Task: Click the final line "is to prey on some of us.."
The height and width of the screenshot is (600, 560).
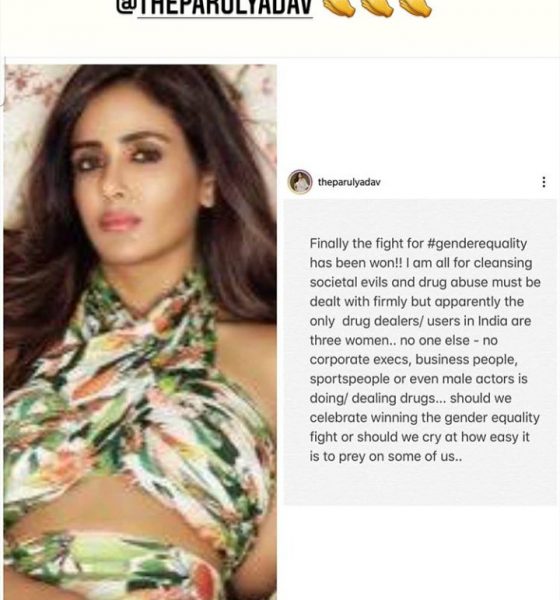Action: pyautogui.click(x=385, y=456)
